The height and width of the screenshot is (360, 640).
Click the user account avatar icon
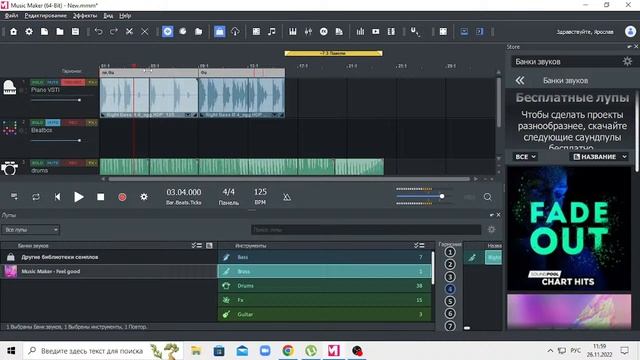pos(630,31)
